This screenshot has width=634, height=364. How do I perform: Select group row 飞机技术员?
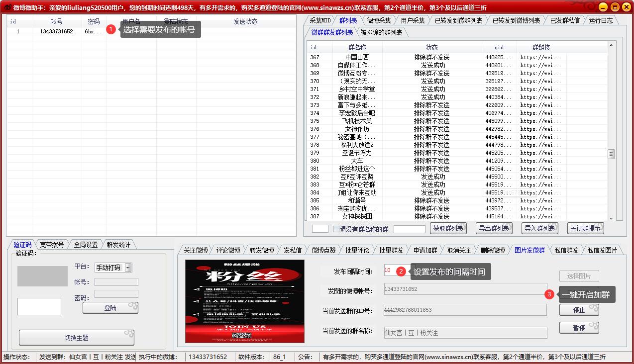click(457, 121)
